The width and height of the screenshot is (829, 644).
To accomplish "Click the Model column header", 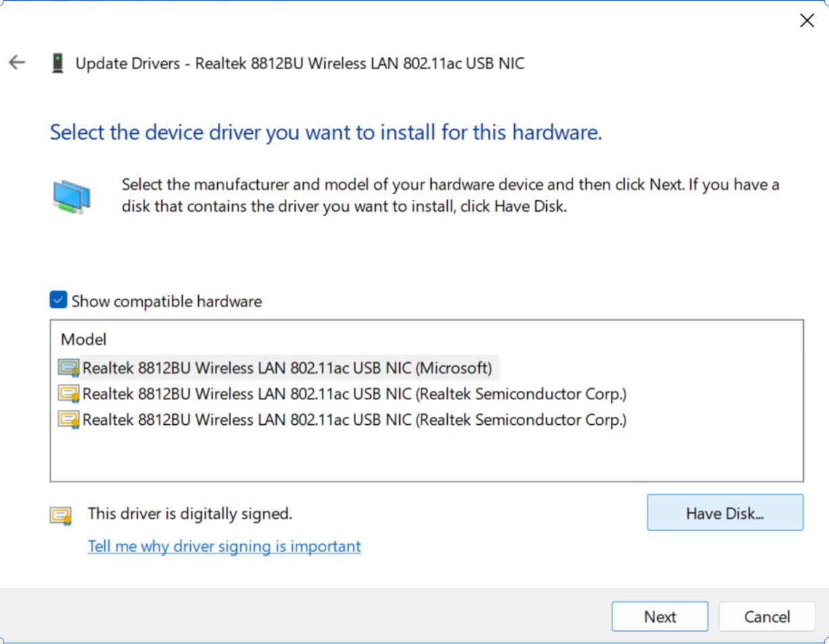I will click(84, 340).
